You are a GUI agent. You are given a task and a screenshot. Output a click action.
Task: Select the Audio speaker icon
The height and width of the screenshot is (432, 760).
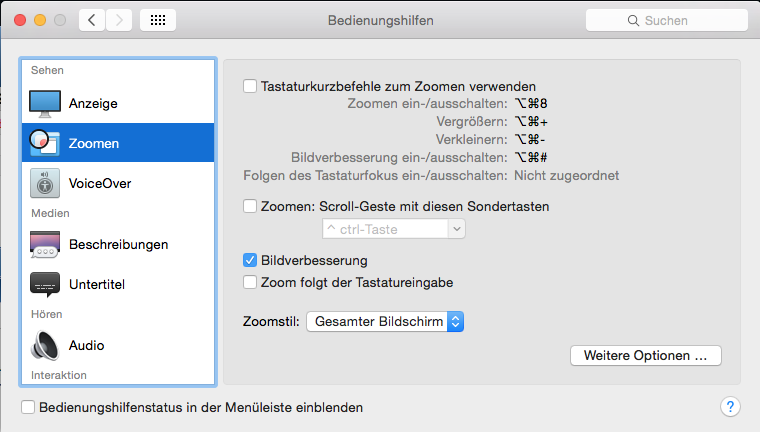click(45, 345)
